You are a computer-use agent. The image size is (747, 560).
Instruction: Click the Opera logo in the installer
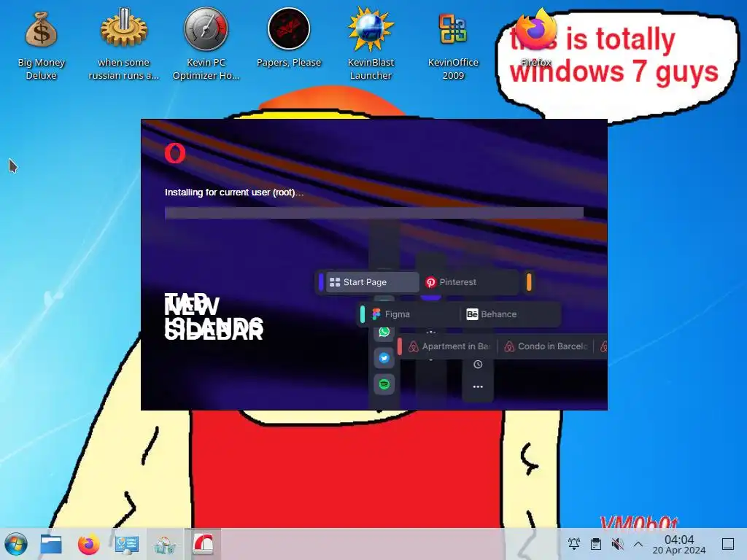point(175,153)
